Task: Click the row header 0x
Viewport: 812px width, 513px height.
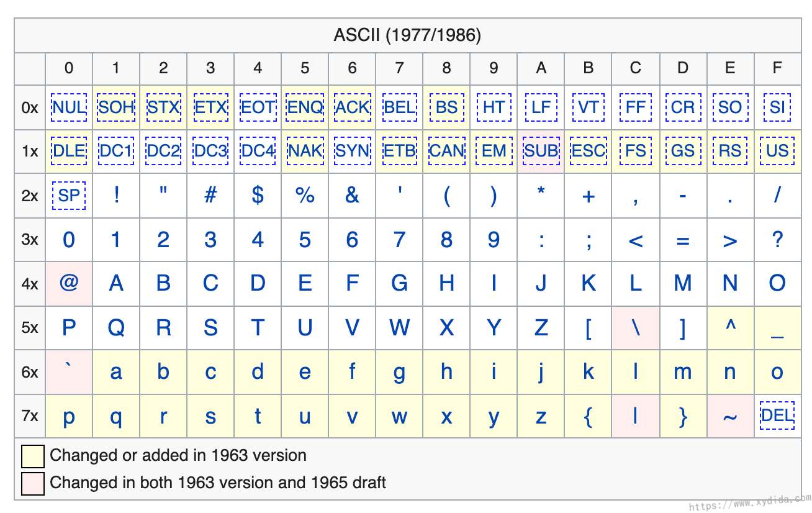Action: [x=30, y=107]
